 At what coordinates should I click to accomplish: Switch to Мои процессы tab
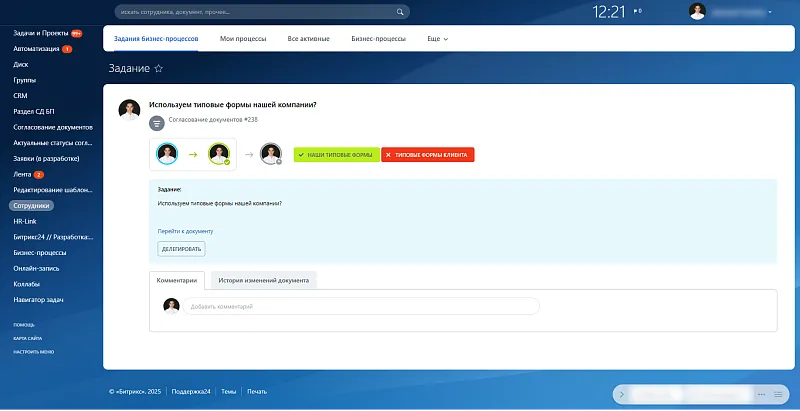click(x=243, y=39)
